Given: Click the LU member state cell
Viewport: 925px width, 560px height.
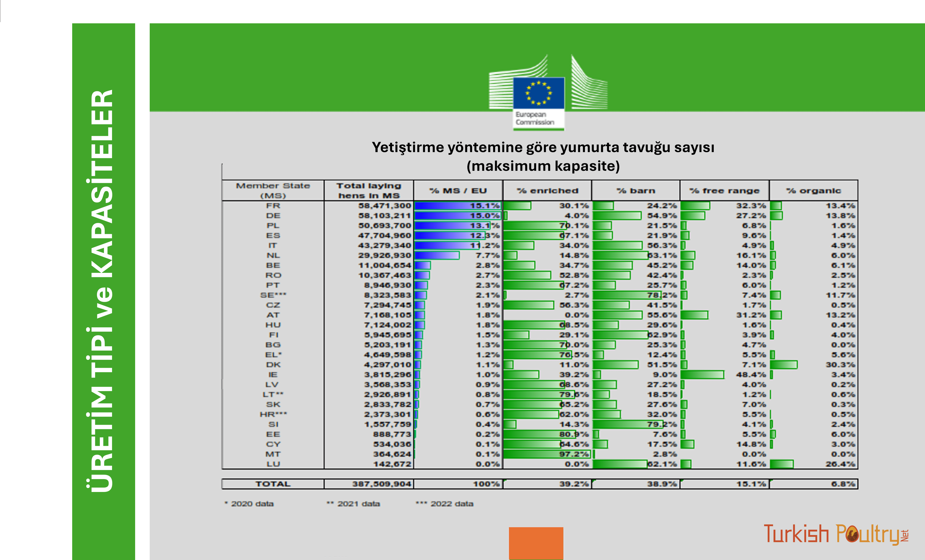Looking at the screenshot, I should point(273,464).
